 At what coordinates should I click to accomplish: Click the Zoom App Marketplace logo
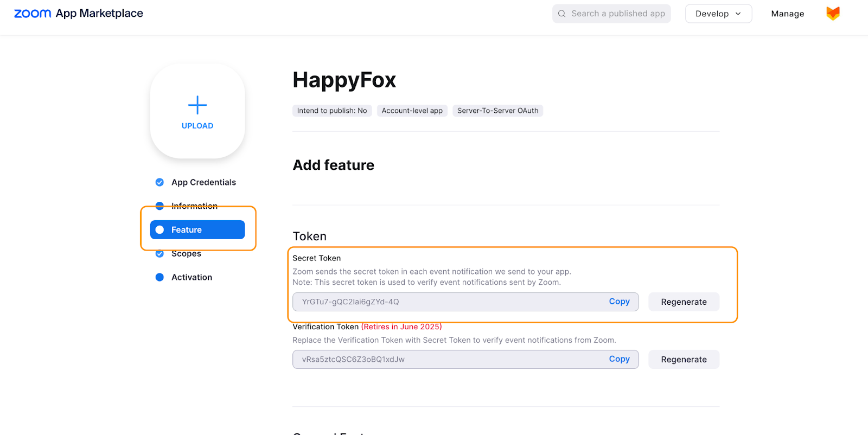79,14
